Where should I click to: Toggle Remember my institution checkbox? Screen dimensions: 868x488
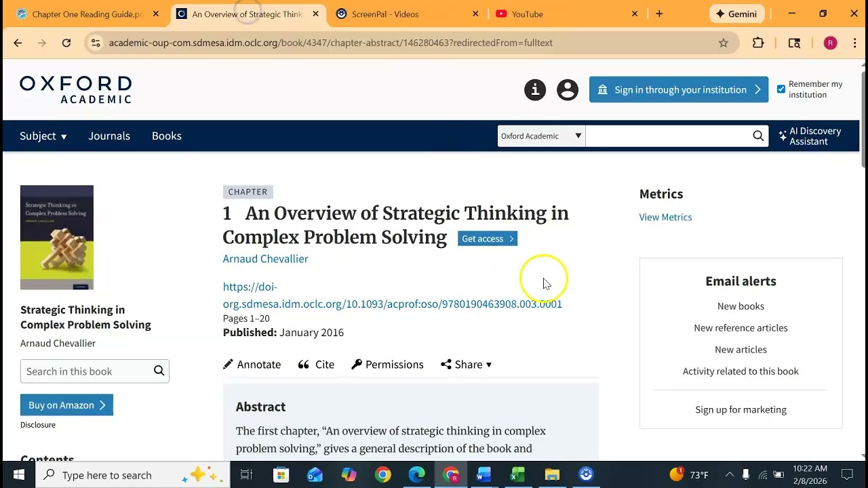(781, 89)
